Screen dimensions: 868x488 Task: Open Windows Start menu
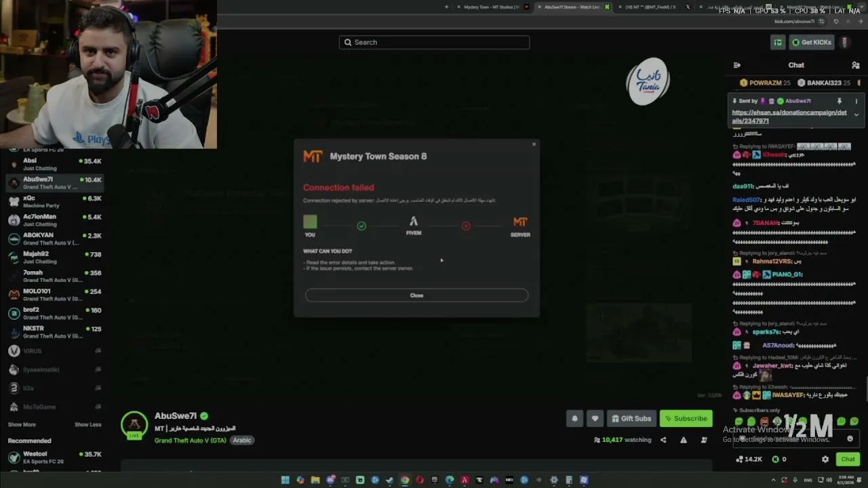click(x=285, y=480)
